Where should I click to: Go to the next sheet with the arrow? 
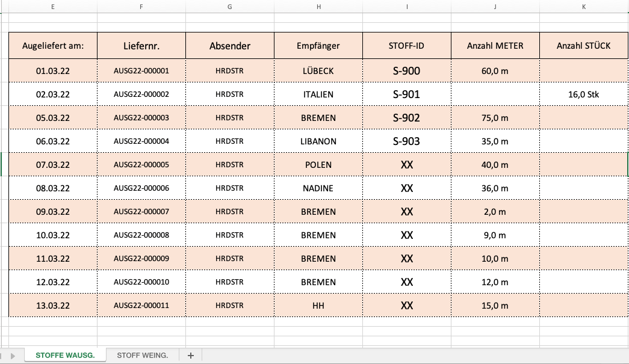coord(13,356)
